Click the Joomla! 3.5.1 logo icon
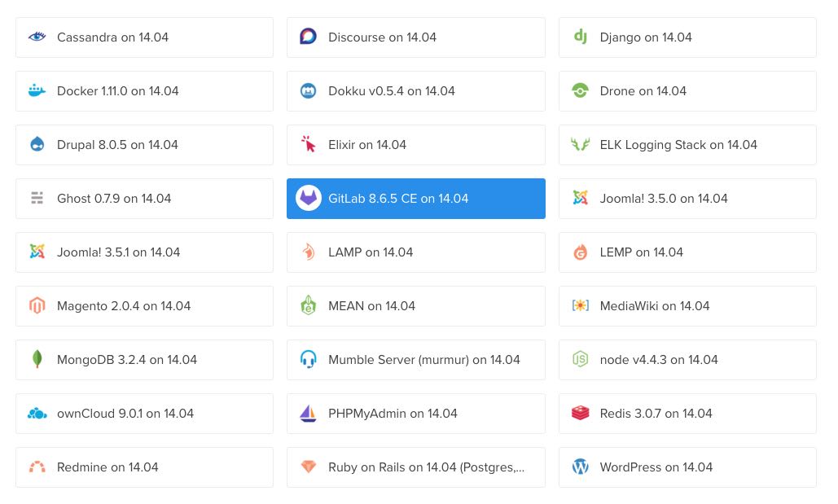Image resolution: width=838 pixels, height=504 pixels. pyautogui.click(x=37, y=252)
